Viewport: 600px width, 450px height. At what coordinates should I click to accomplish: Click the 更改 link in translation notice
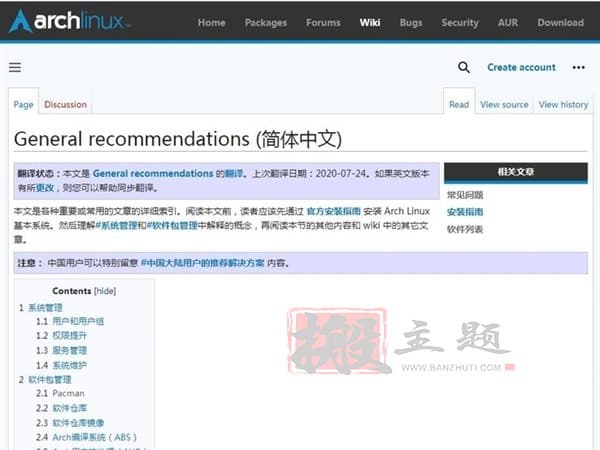point(45,188)
